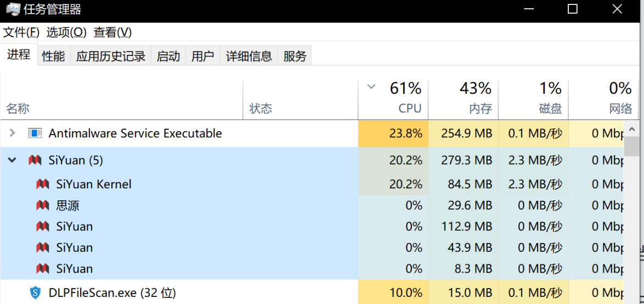Sort processes by 名称 column header

(18, 109)
